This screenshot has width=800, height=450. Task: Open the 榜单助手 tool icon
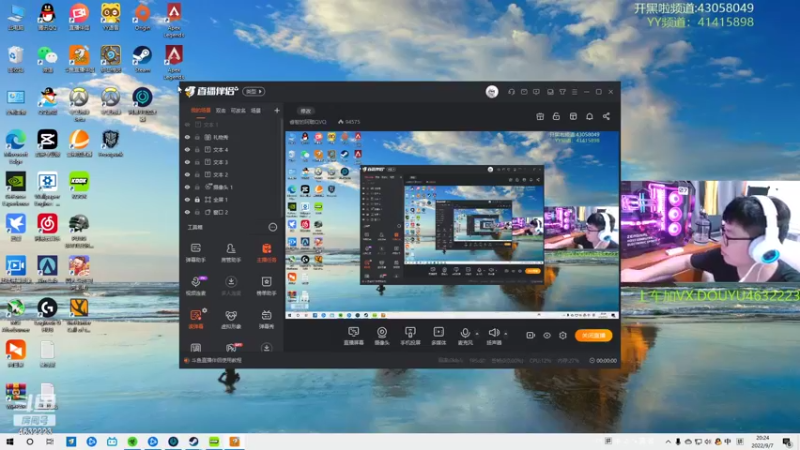tap(266, 286)
